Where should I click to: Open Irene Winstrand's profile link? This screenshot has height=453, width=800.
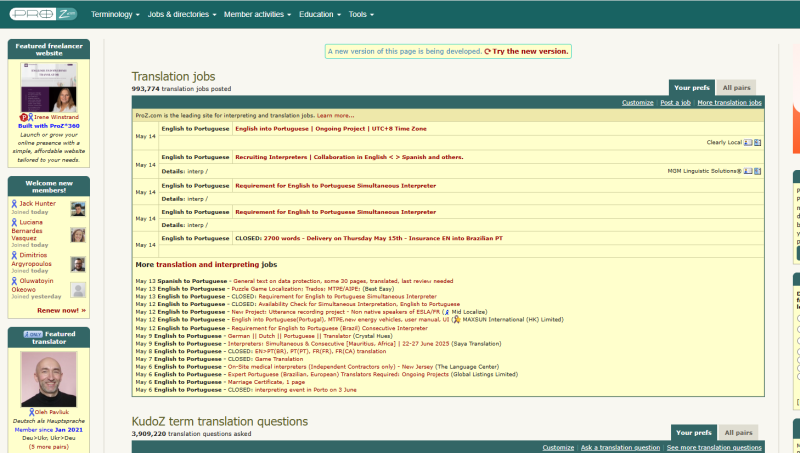(x=57, y=117)
